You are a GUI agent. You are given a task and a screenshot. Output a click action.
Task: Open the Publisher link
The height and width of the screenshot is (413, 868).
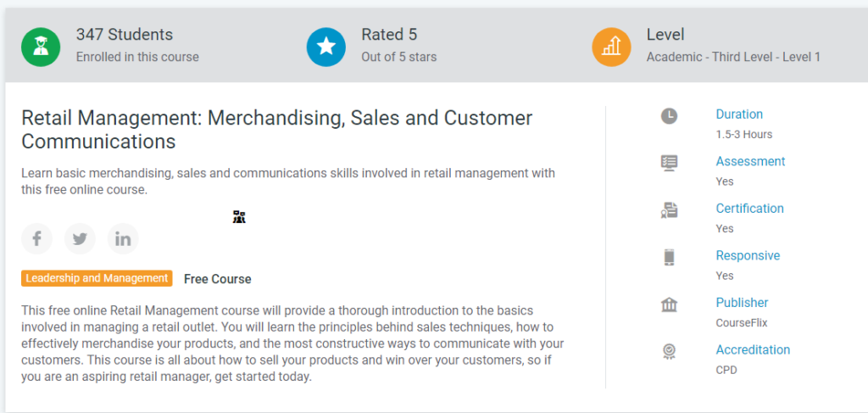[742, 303]
